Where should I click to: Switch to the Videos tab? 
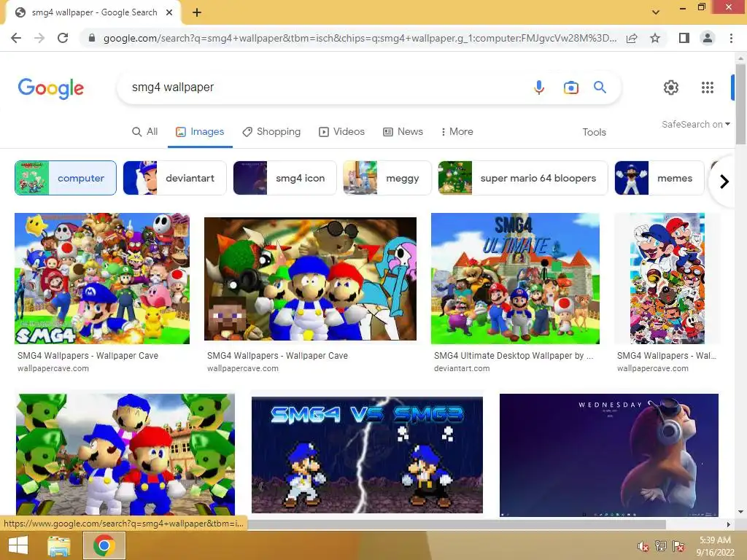click(341, 132)
